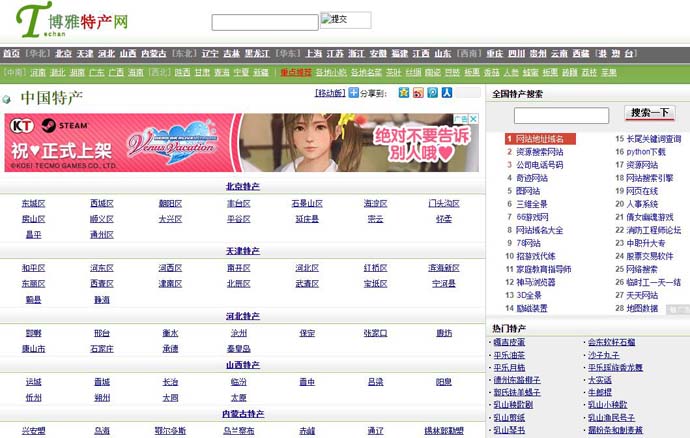Click the 博雅特产网 site logo

(x=72, y=20)
